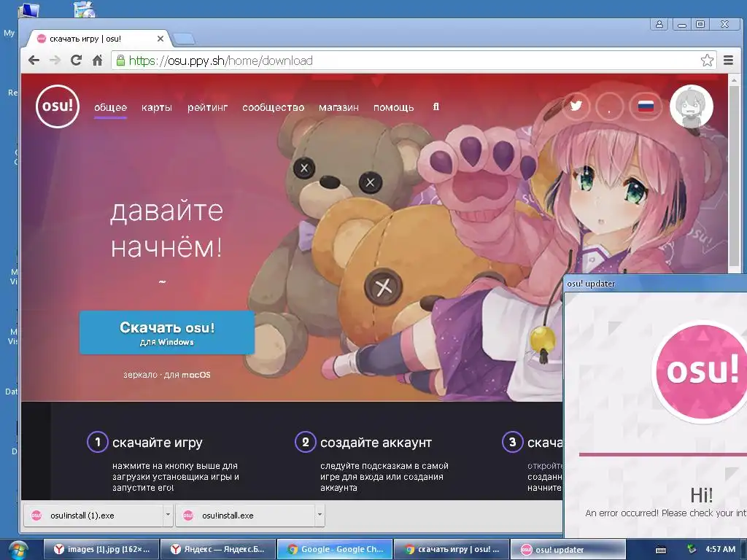
Task: Go back using the browser back arrow
Action: (x=34, y=61)
